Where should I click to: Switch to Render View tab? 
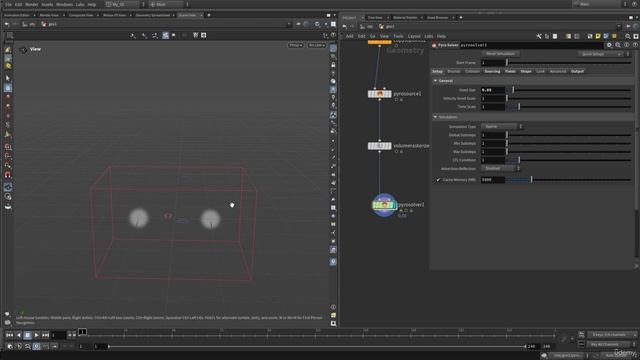pyautogui.click(x=49, y=15)
